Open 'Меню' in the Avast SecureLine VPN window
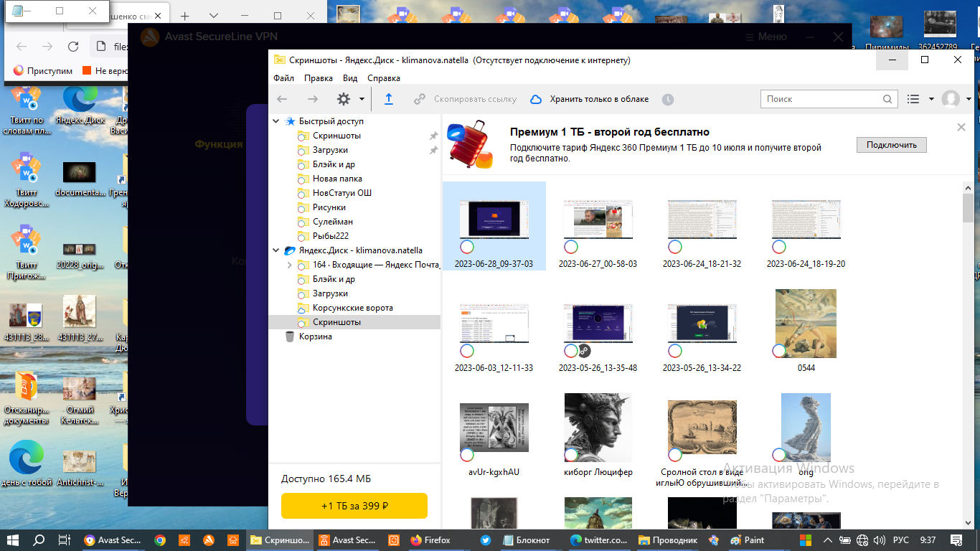The width and height of the screenshot is (980, 551). point(765,37)
